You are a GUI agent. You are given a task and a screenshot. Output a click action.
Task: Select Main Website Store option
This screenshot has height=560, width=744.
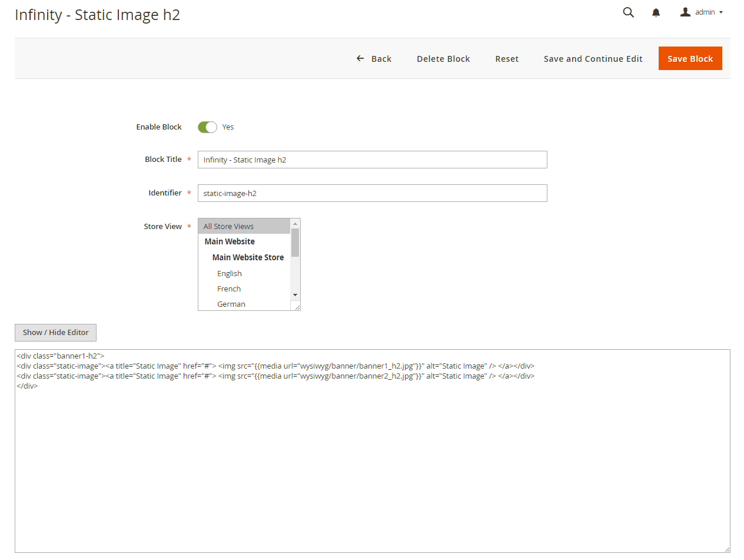248,257
